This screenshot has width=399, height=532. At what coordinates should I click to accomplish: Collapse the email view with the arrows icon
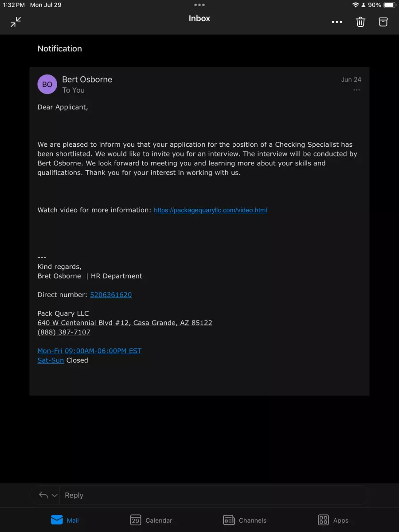[x=16, y=22]
